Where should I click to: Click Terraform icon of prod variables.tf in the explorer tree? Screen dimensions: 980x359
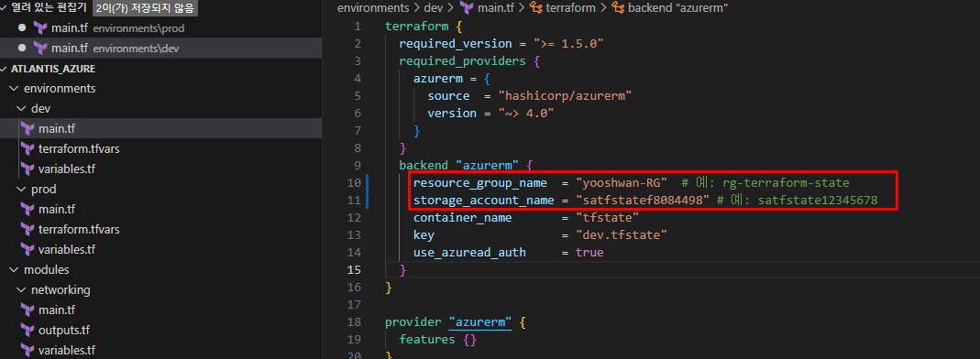click(x=27, y=249)
